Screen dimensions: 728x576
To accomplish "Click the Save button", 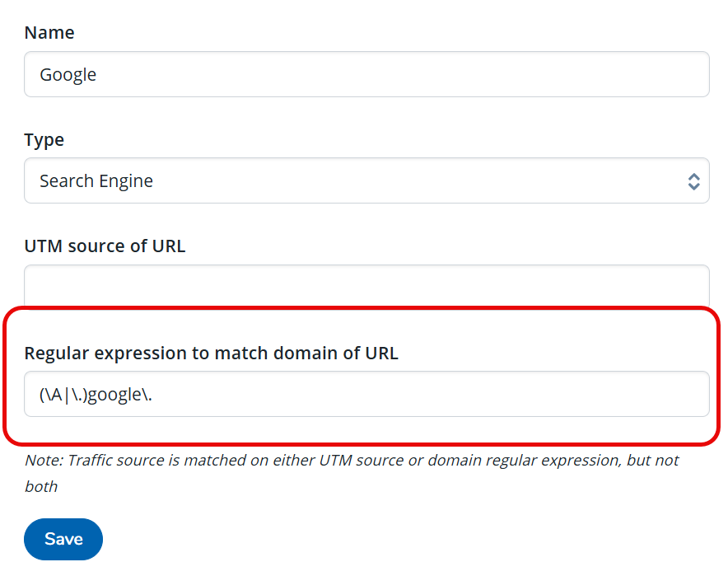I will (63, 539).
